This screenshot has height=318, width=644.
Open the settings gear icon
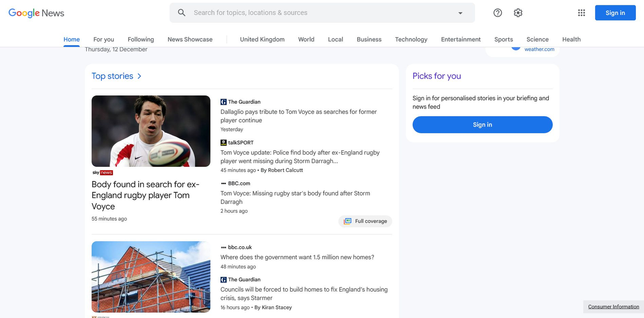point(518,13)
